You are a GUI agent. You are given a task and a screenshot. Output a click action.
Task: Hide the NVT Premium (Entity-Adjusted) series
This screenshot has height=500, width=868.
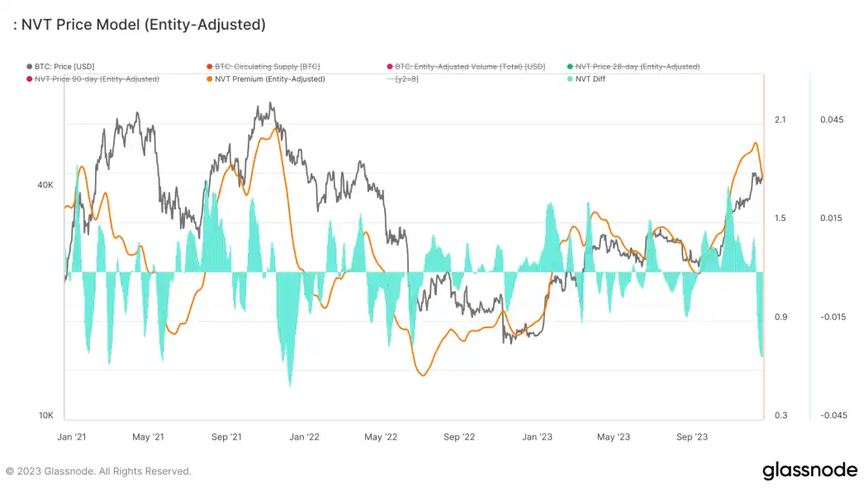pyautogui.click(x=266, y=79)
